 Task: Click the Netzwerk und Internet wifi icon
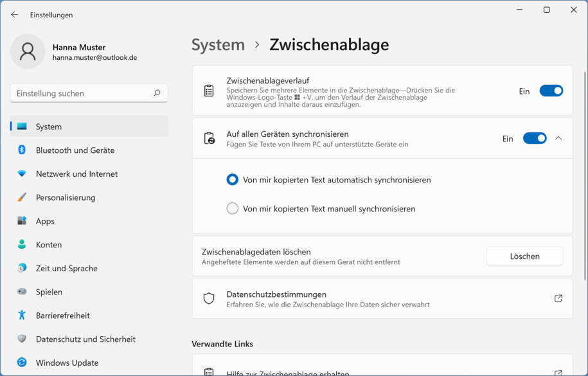[x=22, y=174]
